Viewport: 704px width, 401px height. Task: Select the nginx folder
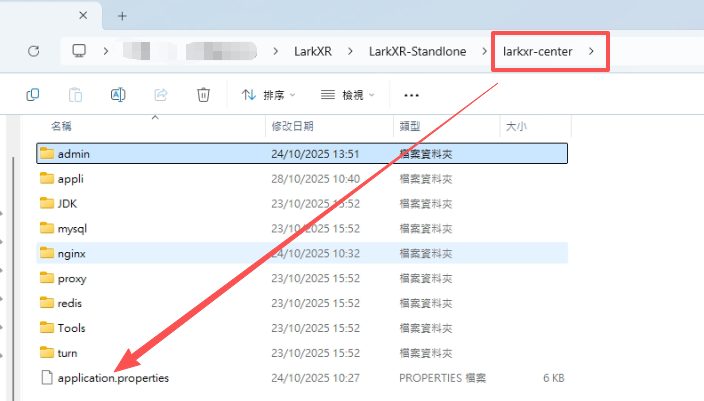pyautogui.click(x=72, y=253)
